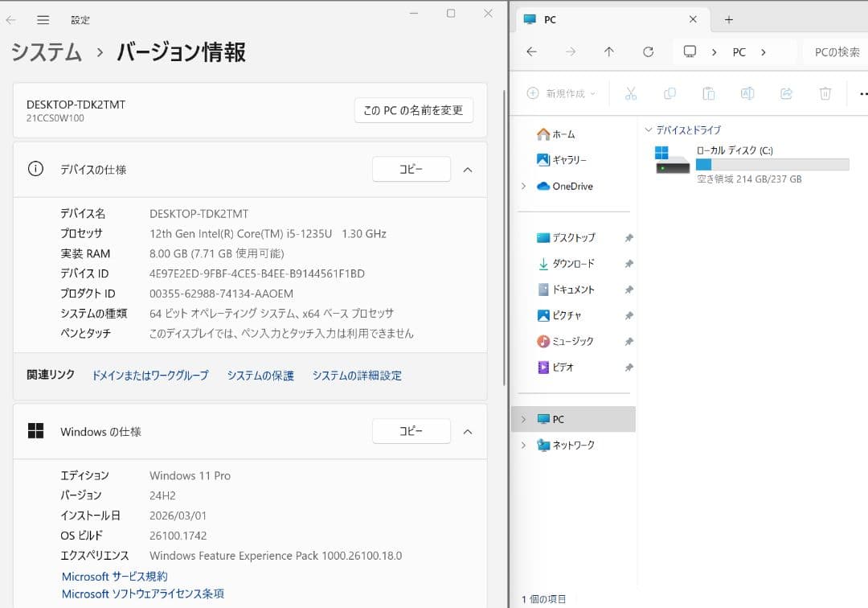Click the Explorer forward arrow
This screenshot has width=868, height=608.
point(570,51)
